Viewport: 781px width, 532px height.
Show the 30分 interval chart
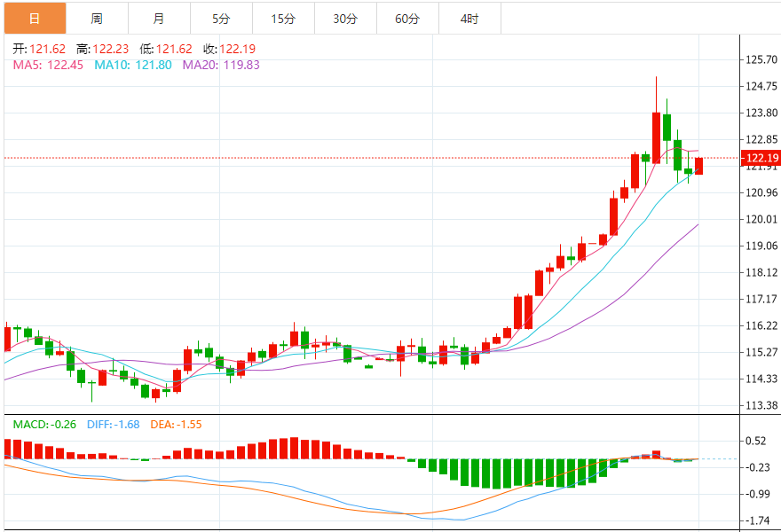(x=345, y=18)
